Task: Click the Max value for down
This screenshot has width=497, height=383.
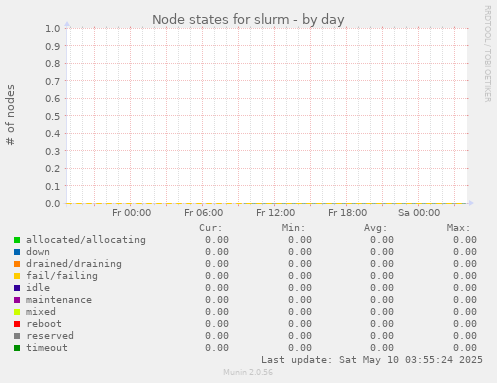Action: pyautogui.click(x=465, y=252)
